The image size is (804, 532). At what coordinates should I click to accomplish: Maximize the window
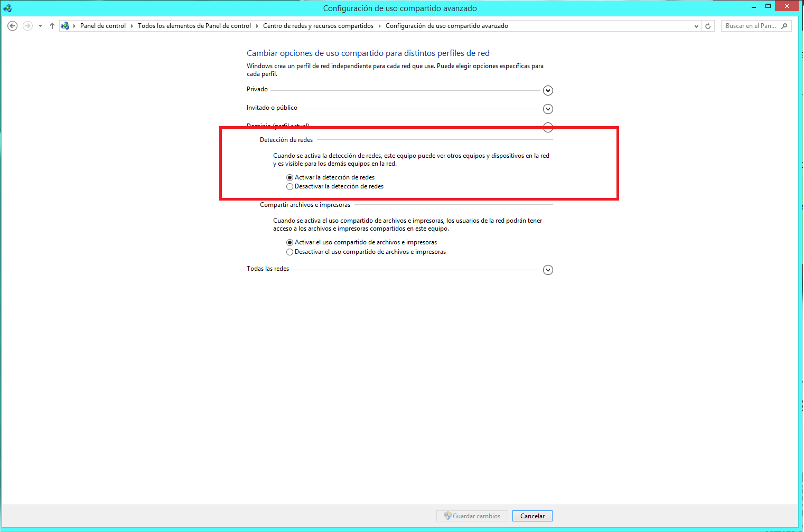click(x=768, y=6)
